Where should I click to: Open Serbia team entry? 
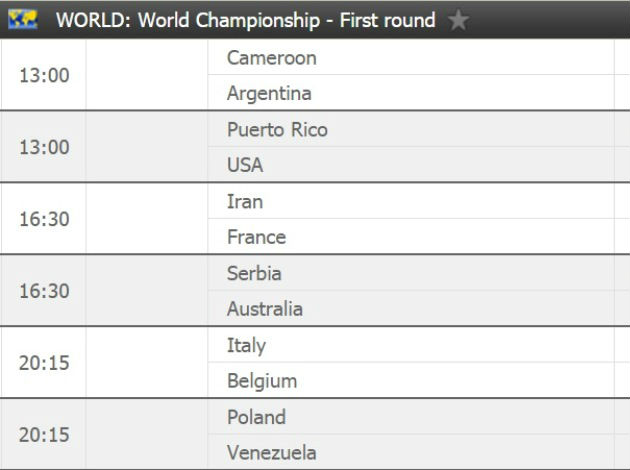click(x=254, y=274)
